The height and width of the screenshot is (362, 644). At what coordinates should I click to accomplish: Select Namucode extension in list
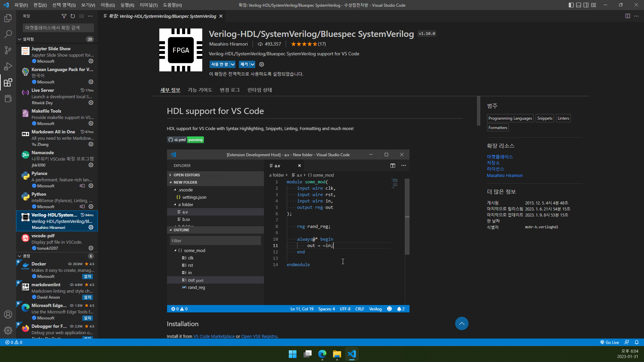coord(57,159)
